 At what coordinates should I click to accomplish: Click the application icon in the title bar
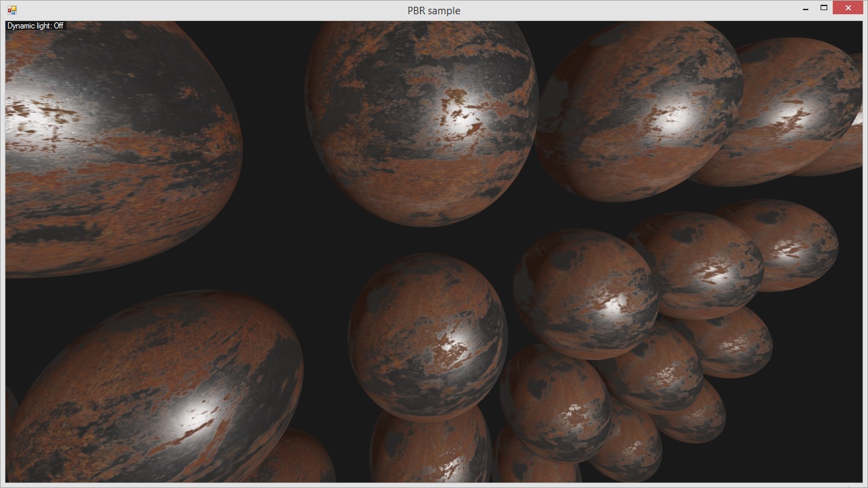pos(12,10)
